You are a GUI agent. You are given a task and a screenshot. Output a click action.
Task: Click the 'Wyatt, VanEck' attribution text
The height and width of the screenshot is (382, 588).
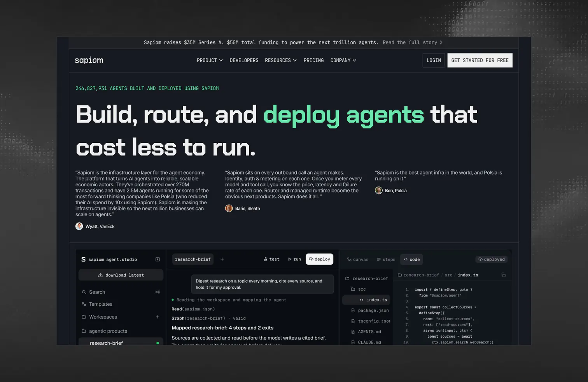[100, 226]
